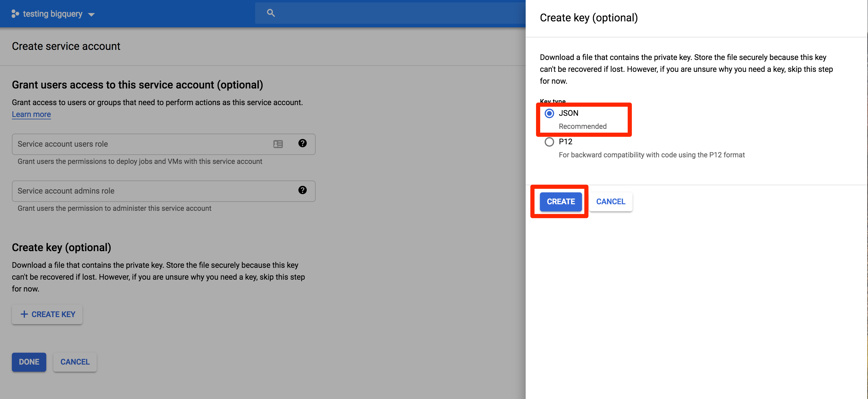Click the search magnifier icon
This screenshot has width=868, height=399.
(271, 13)
